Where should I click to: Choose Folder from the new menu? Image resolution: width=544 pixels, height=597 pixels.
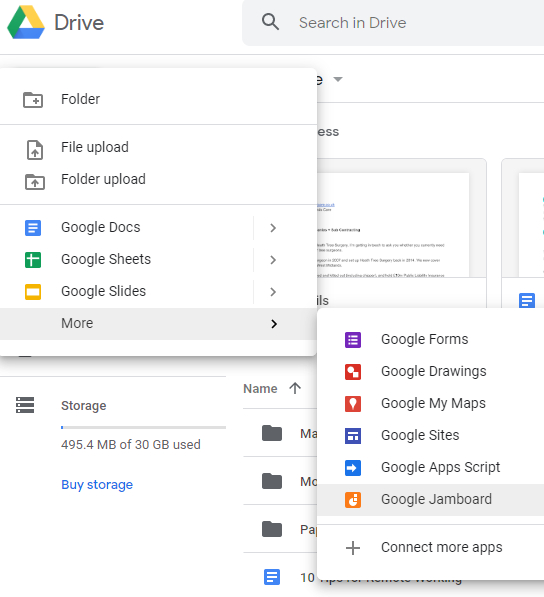[158, 99]
